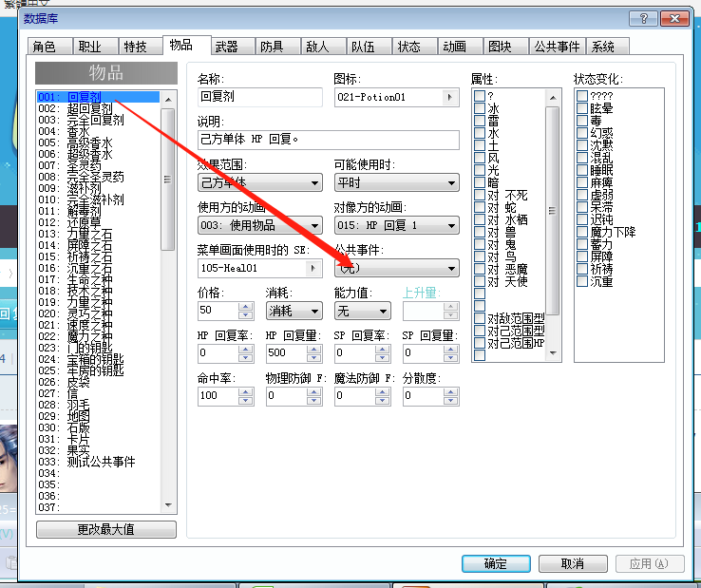Check the 对敌范围型 attribute checkbox
The image size is (701, 588).
click(x=480, y=318)
